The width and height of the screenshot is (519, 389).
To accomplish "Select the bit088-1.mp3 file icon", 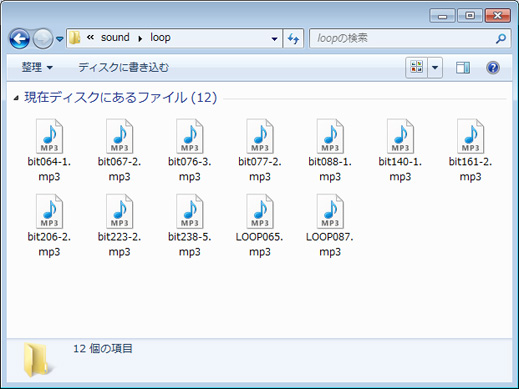I will pyautogui.click(x=330, y=136).
